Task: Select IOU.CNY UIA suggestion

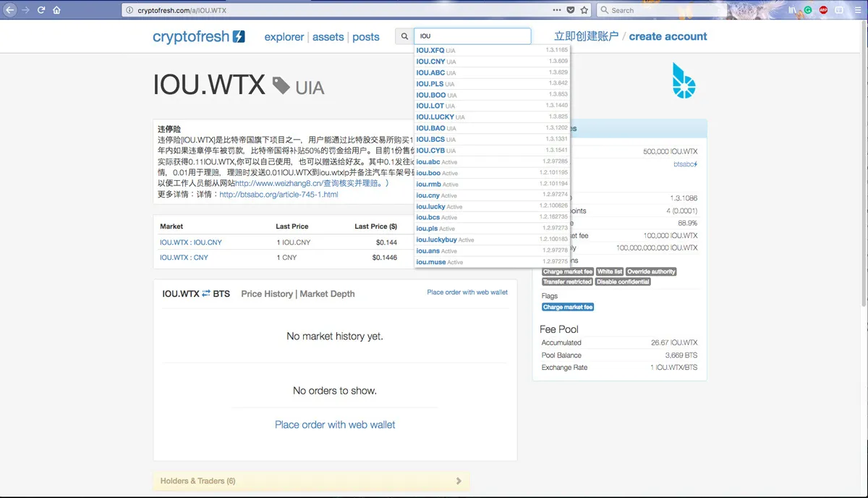Action: coord(493,62)
